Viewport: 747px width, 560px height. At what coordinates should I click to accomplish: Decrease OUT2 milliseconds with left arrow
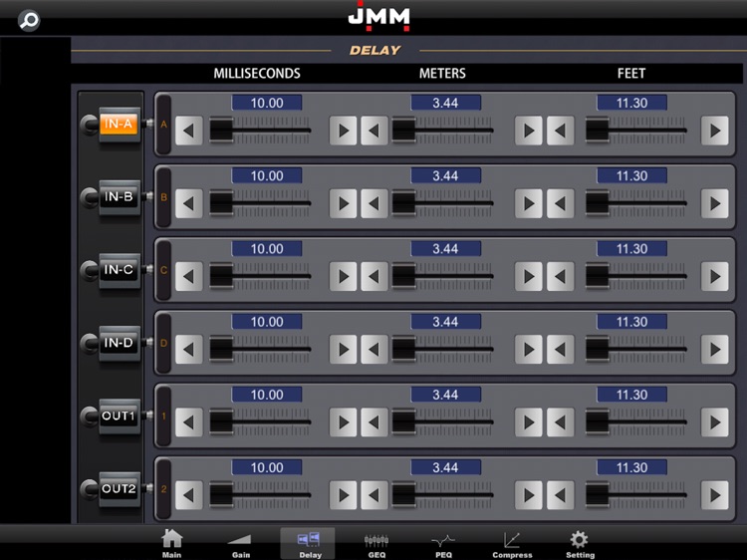[x=189, y=495]
